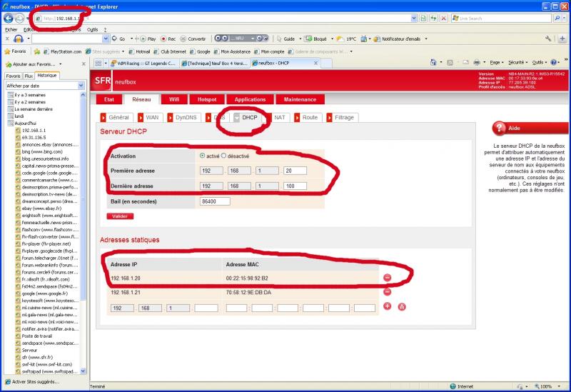Open the PlayStation.com favorites link
Viewport: 571px width, 392px height.
click(x=62, y=51)
